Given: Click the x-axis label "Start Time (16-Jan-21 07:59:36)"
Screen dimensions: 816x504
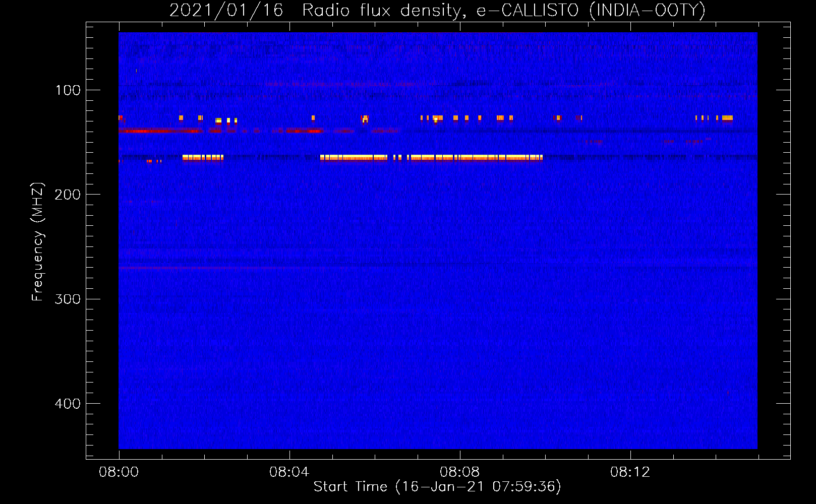Looking at the screenshot, I should click(437, 487).
